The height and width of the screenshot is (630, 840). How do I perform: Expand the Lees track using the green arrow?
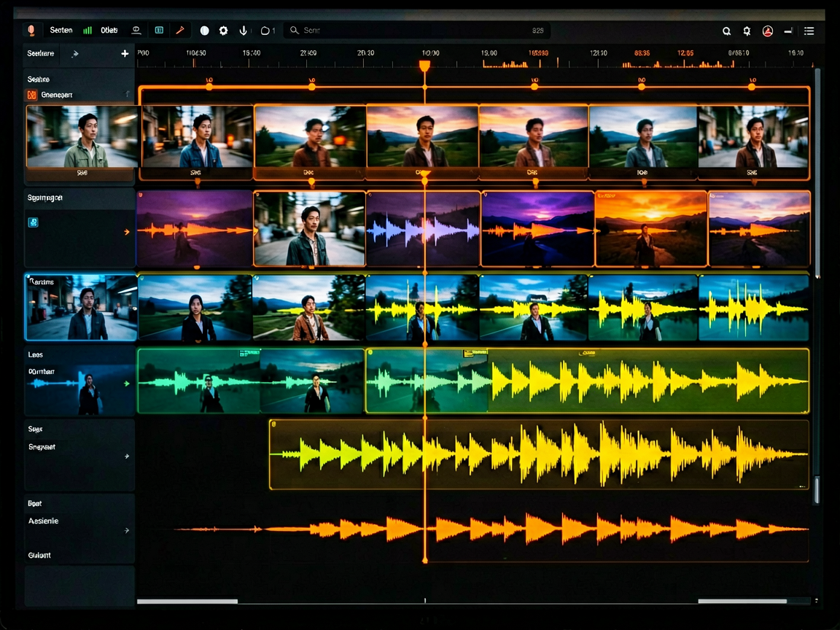[127, 384]
